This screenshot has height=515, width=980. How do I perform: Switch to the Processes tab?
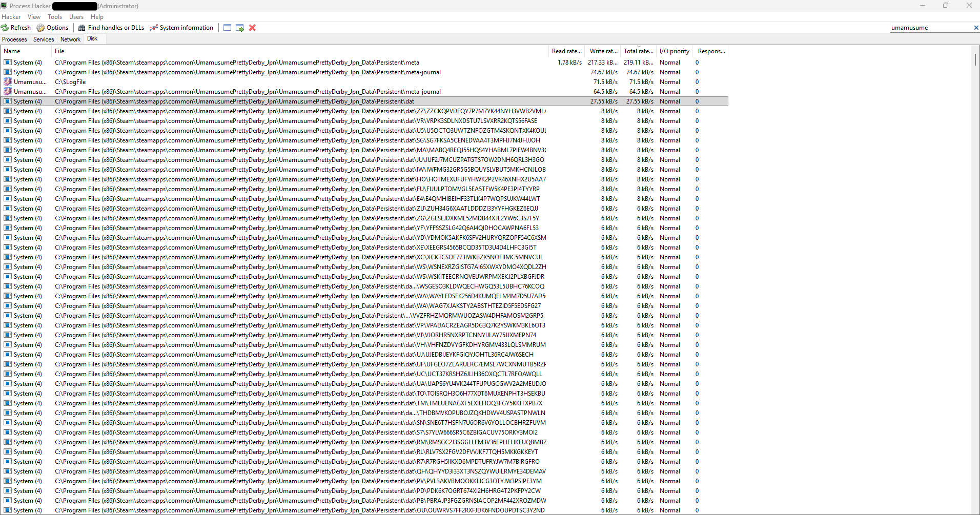pyautogui.click(x=14, y=39)
